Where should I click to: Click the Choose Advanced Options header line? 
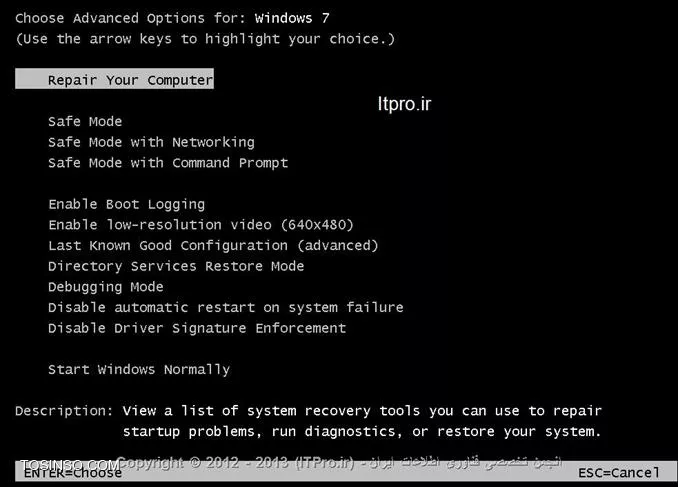[x=173, y=18]
